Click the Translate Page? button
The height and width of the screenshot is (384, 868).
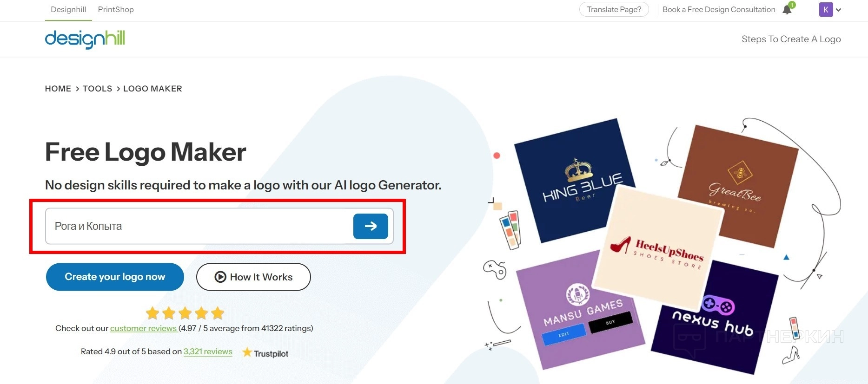tap(614, 9)
